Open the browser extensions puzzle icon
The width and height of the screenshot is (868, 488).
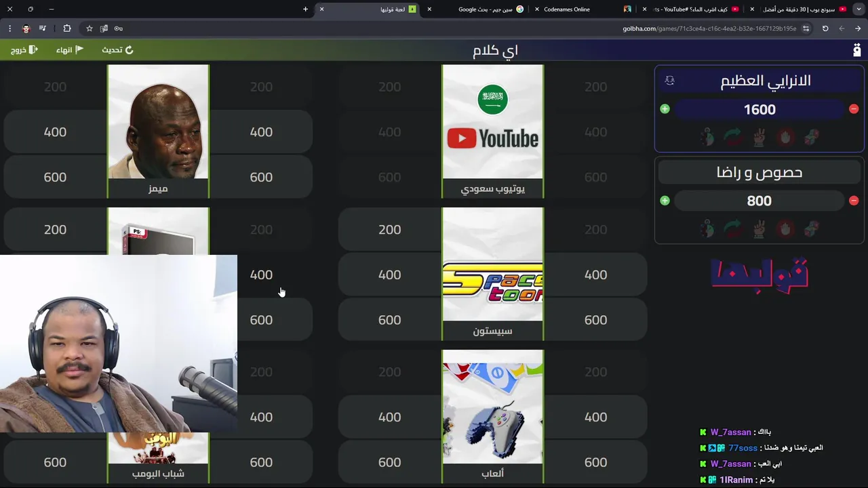(67, 28)
